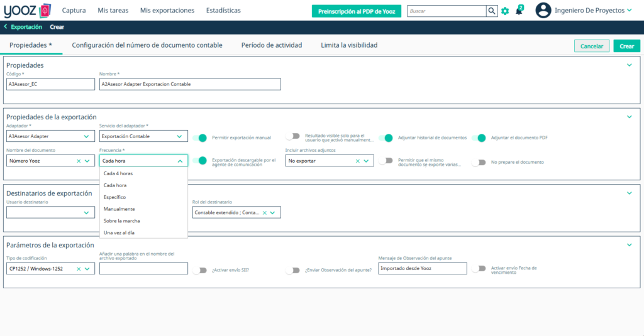Click the Mensaje de Observación del apunte field
Screen dimensions: 644x336
click(423, 268)
